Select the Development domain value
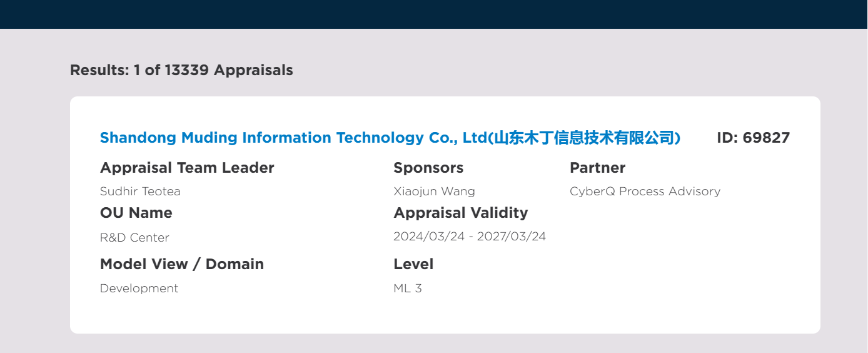 tap(139, 289)
